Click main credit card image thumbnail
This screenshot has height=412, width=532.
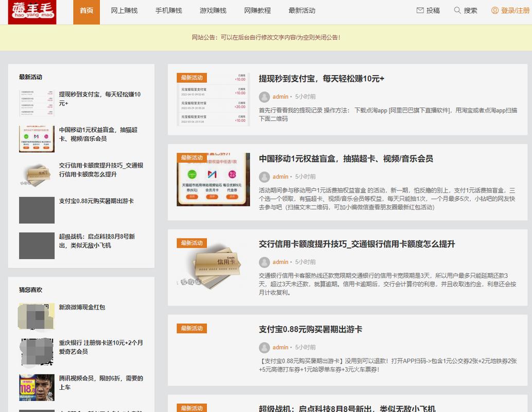pyautogui.click(x=213, y=265)
